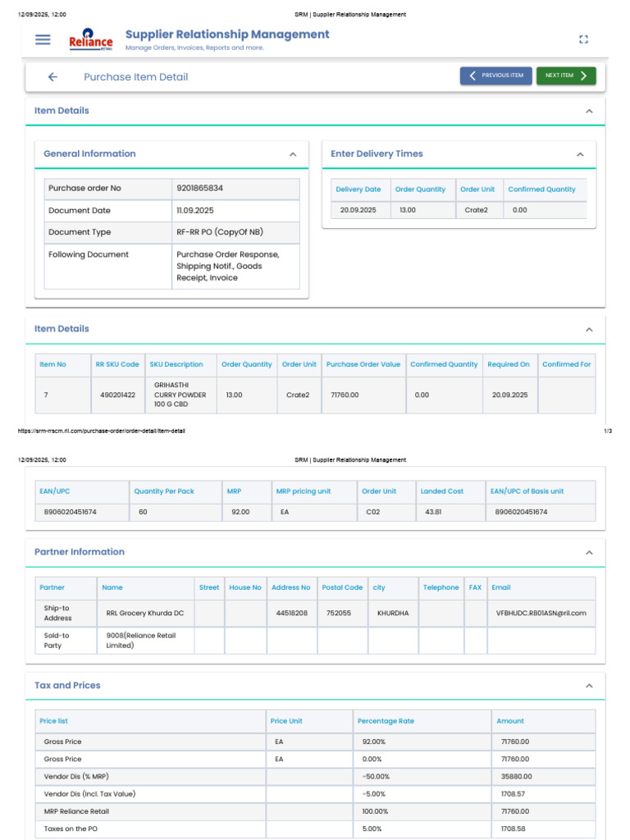Select Landed Cost value 43.81
This screenshot has height=840, width=630.
pos(433,512)
